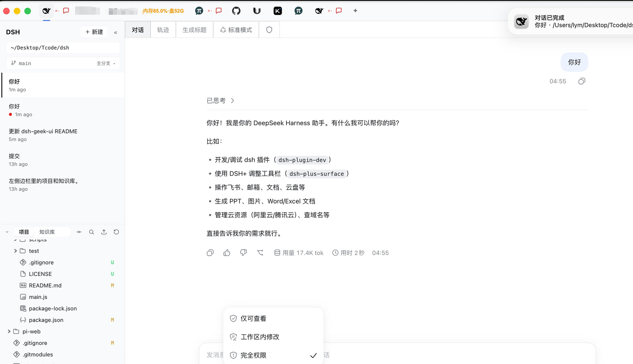The height and width of the screenshot is (364, 633).
Task: Open the 更新 dsh-geek-ui README conversation
Action: click(x=63, y=135)
